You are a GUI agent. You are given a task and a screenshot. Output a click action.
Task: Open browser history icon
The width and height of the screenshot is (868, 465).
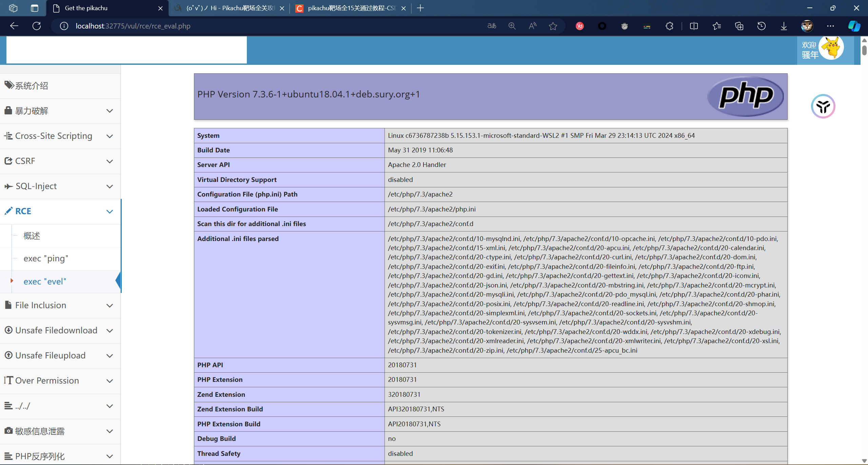tap(761, 26)
